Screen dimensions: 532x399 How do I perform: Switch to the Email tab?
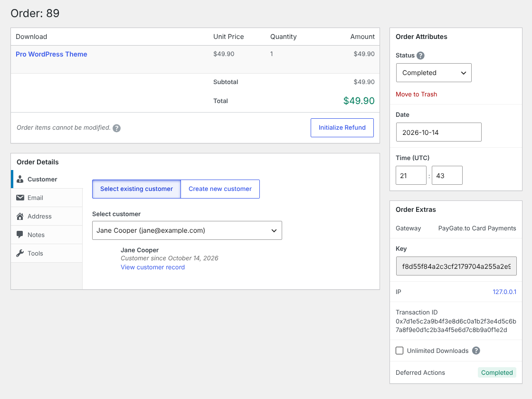[x=47, y=198]
